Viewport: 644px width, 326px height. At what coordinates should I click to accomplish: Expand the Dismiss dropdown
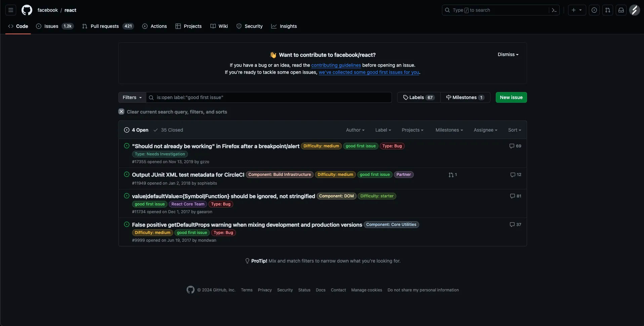point(508,54)
